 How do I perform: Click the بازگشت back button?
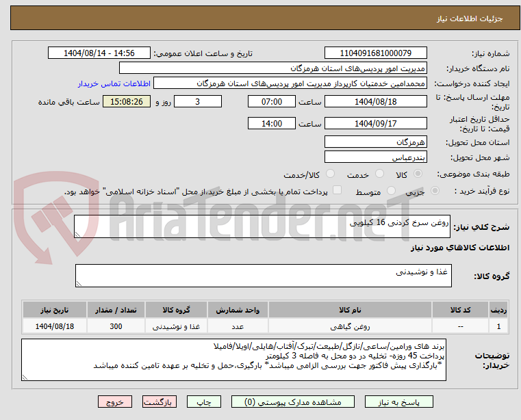point(159,402)
